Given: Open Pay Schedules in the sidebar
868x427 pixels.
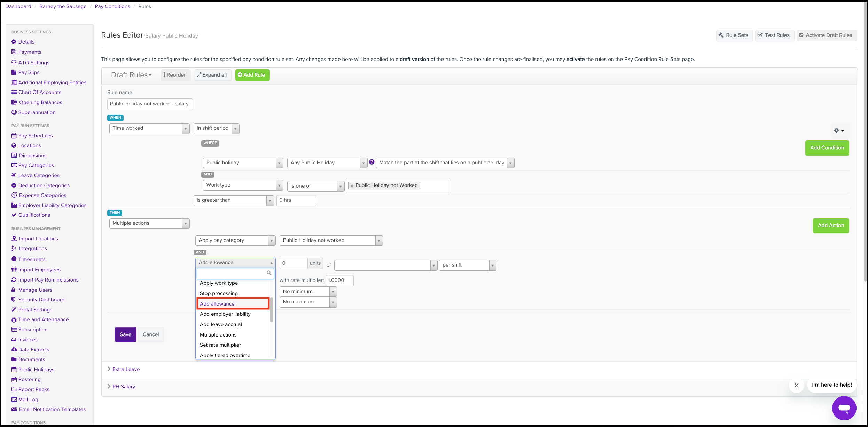Looking at the screenshot, I should click(36, 136).
